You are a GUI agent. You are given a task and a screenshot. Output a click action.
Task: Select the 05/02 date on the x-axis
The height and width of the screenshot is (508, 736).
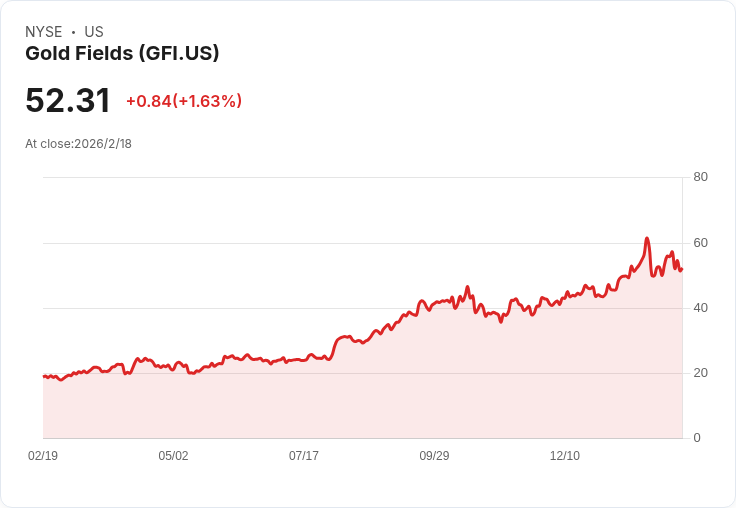pos(173,456)
